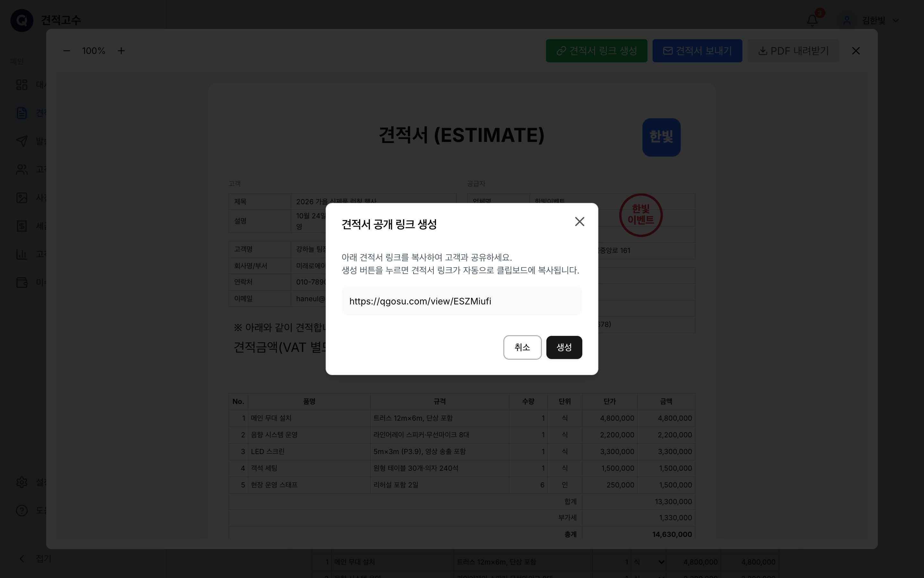
Task: Click the generated link input field
Action: click(x=462, y=301)
